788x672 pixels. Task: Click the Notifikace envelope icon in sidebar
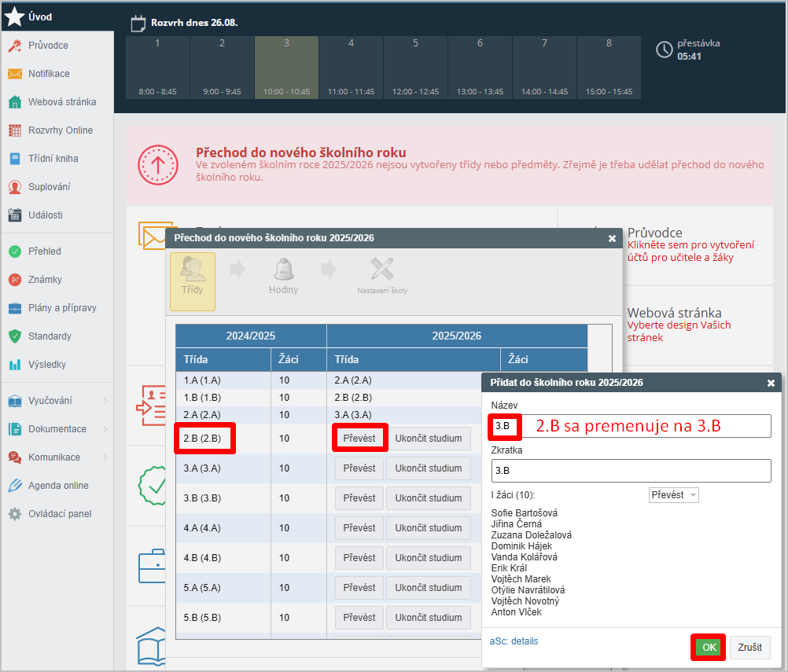(14, 74)
